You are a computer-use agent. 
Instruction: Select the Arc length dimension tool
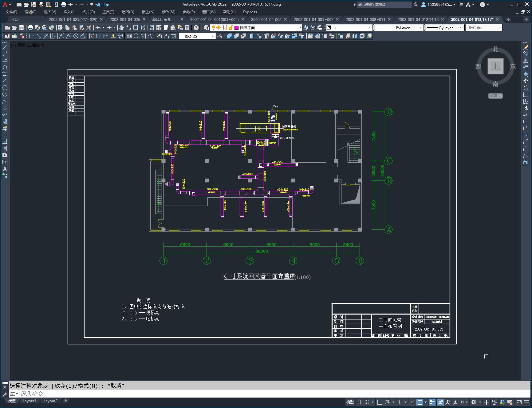tap(46, 36)
